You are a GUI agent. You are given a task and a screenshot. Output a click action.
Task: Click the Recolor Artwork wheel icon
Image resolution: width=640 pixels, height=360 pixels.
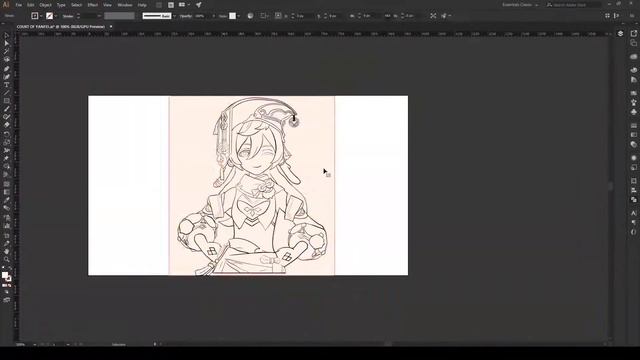pos(250,16)
